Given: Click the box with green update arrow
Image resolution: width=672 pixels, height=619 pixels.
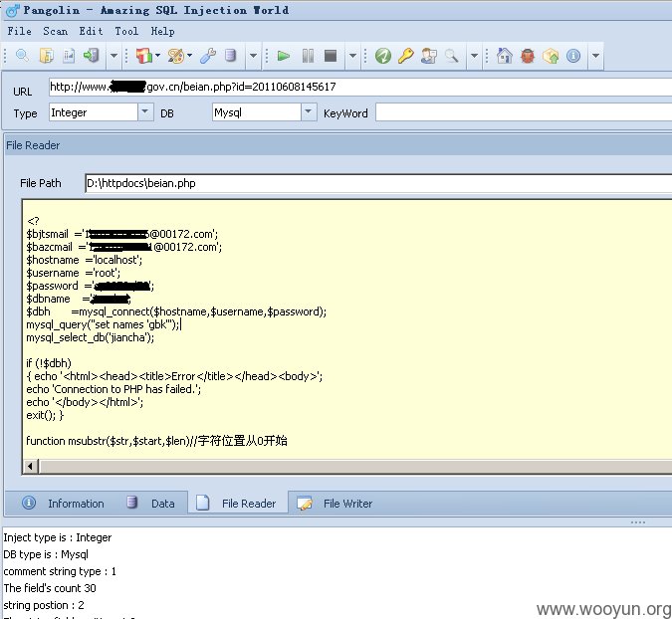Looking at the screenshot, I should [551, 56].
